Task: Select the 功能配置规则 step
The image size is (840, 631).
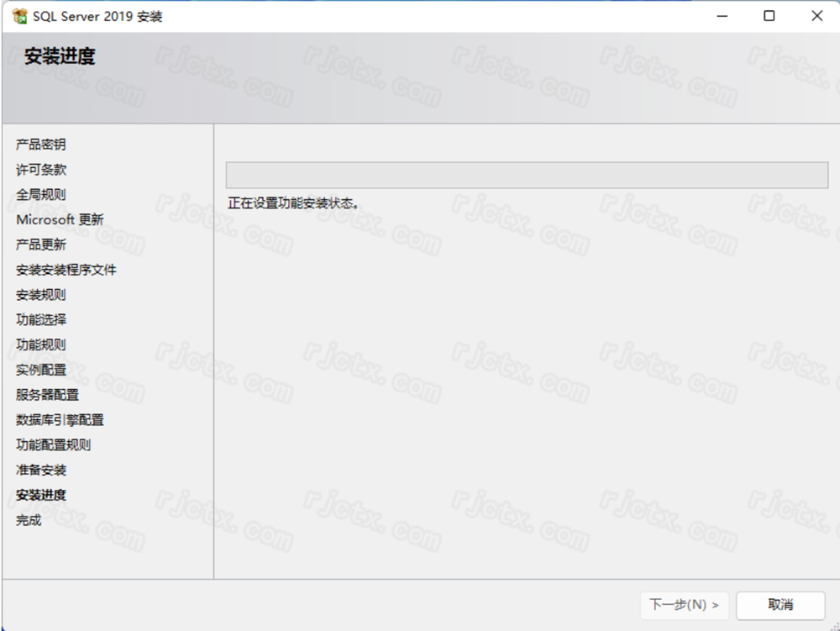Action: tap(54, 445)
